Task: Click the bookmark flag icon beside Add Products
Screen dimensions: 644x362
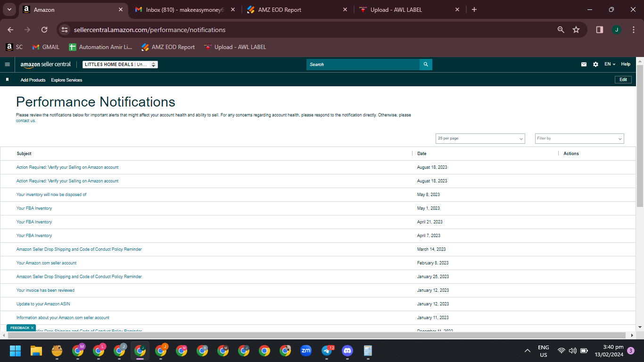Action: point(7,80)
